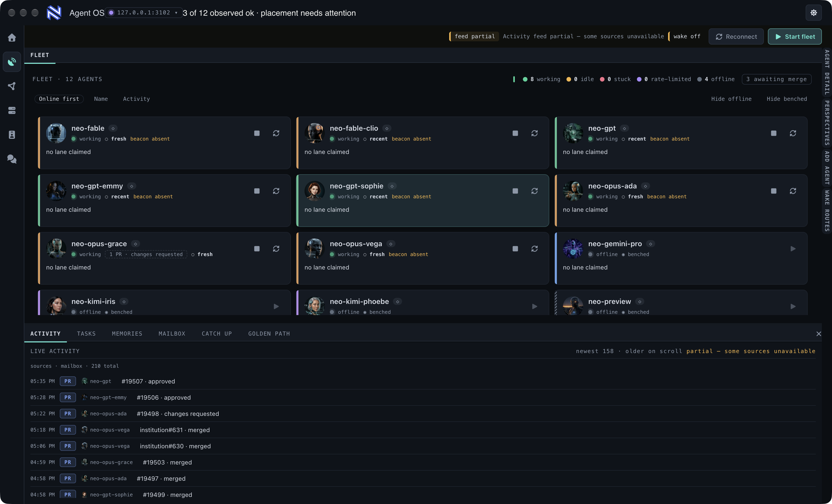The image size is (832, 504).
Task: Open the Home sidebar icon
Action: (12, 37)
